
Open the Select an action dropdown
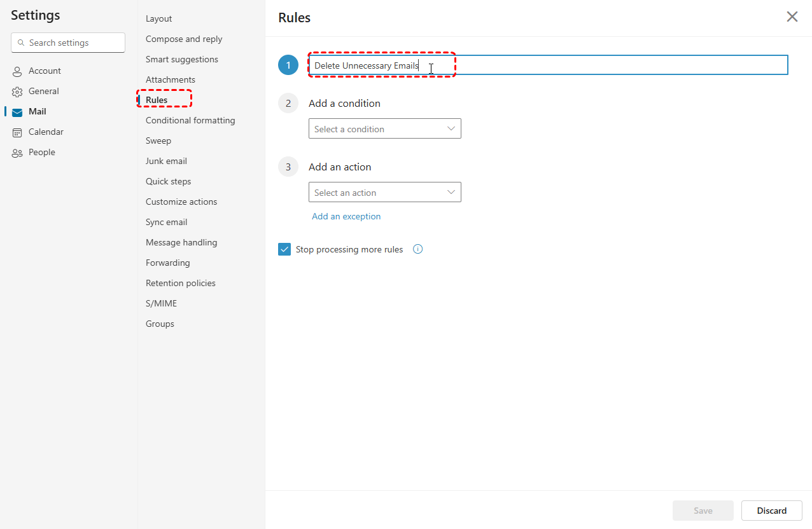coord(384,193)
